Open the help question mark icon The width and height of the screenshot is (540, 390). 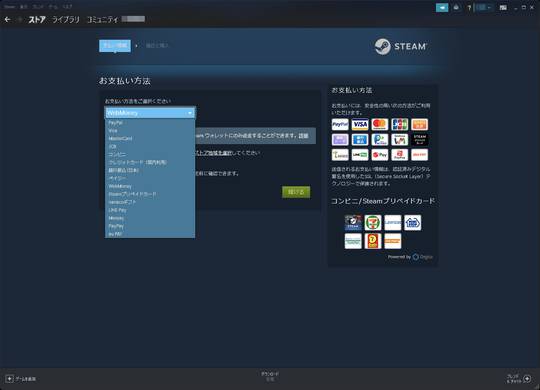tap(469, 8)
